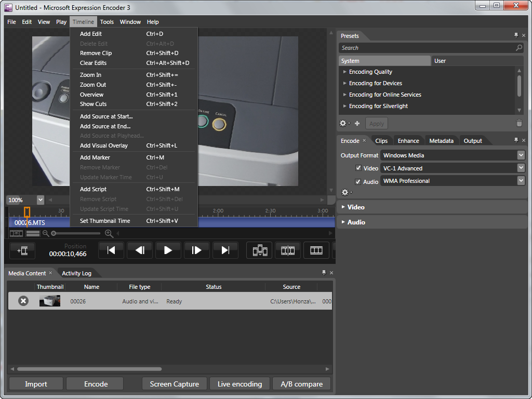532x399 pixels.
Task: Pin the Presets panel
Action: point(516,35)
